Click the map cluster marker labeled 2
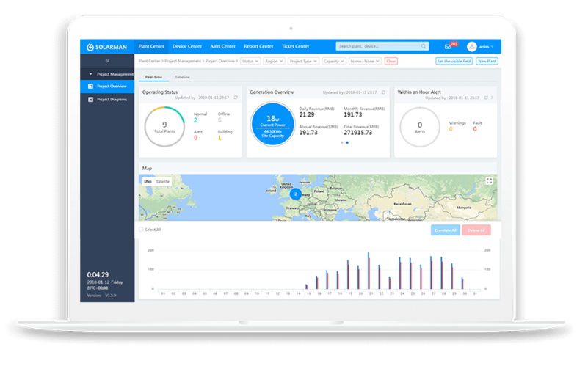Image resolution: width=588 pixels, height=366 pixels. [296, 194]
